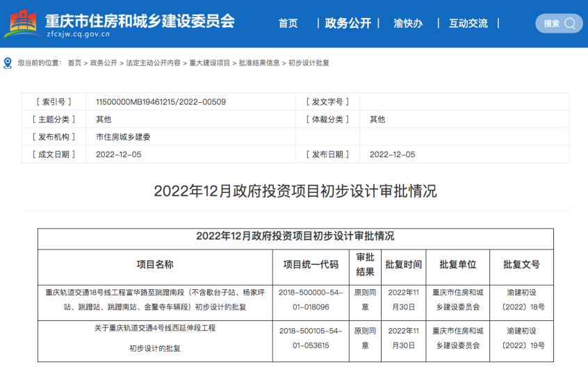This screenshot has width=588, height=369.
Task: Click the 搜索 search box
Action: (x=559, y=23)
